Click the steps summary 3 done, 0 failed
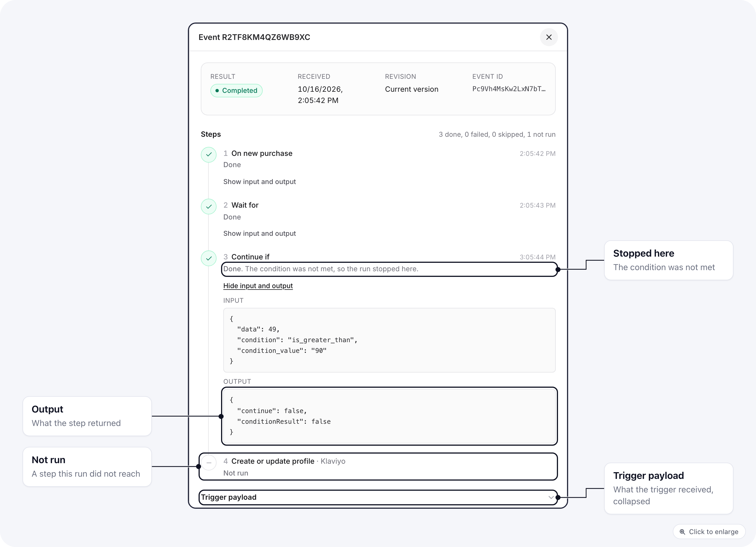The image size is (756, 547). [497, 134]
